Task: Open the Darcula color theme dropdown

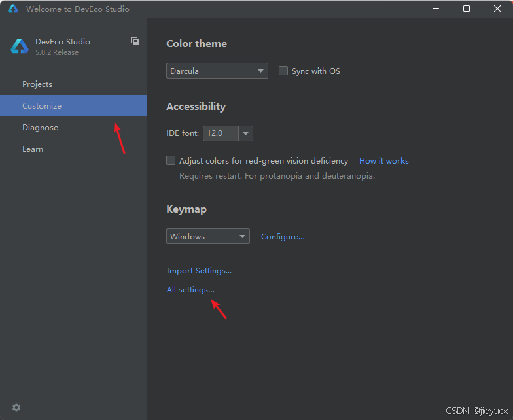Action: 217,71
